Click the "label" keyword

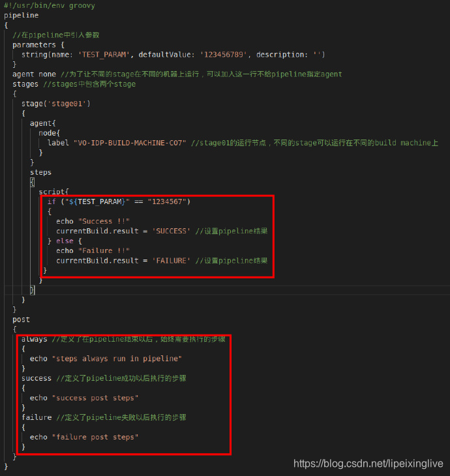[58, 143]
